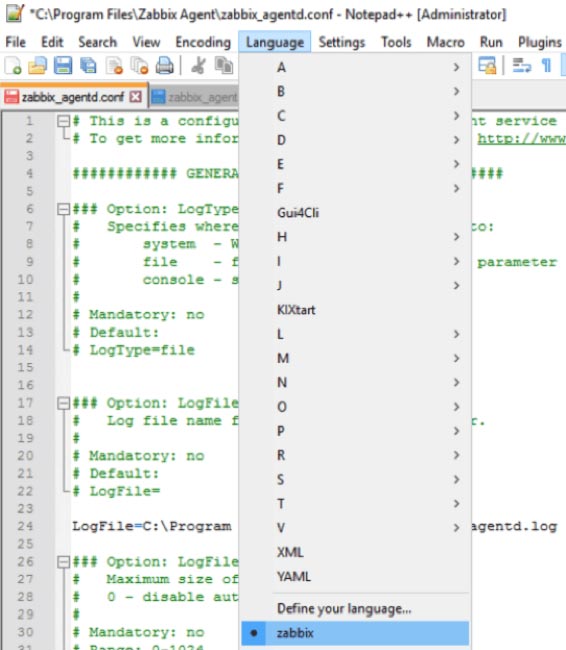Open the http://www link on line 2
Viewport: 566px width, 650px height.
(521, 138)
